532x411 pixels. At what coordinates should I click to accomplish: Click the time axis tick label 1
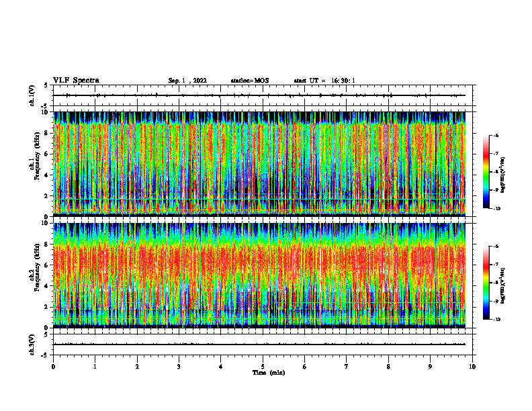[95, 367]
